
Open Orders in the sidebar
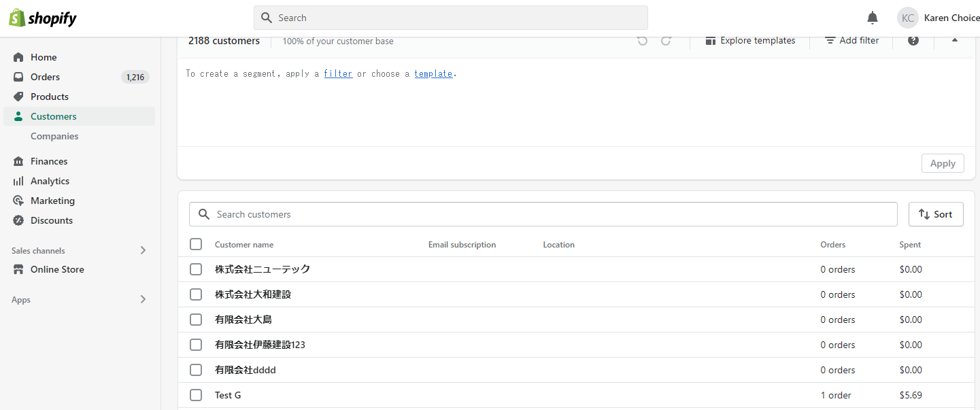coord(45,77)
